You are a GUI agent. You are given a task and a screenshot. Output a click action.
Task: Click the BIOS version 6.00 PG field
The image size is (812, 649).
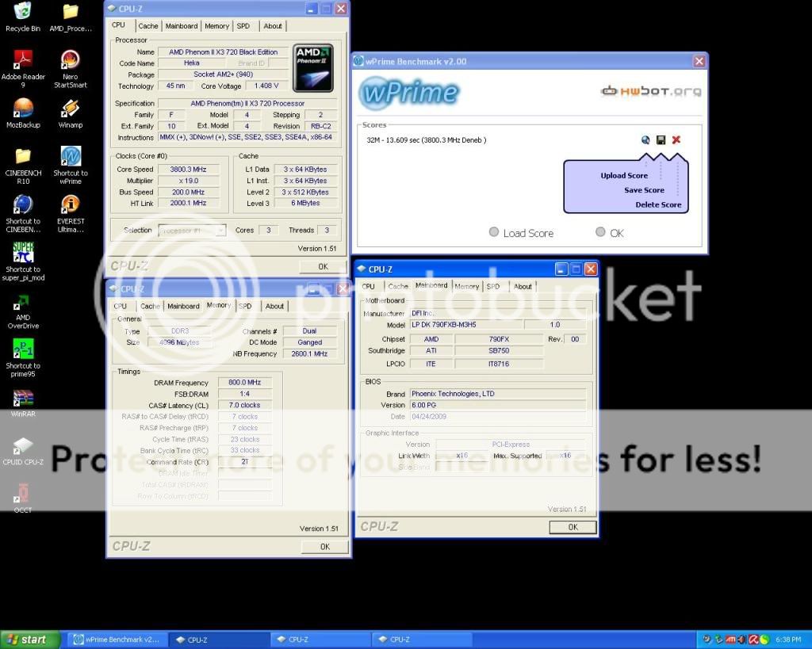(498, 405)
